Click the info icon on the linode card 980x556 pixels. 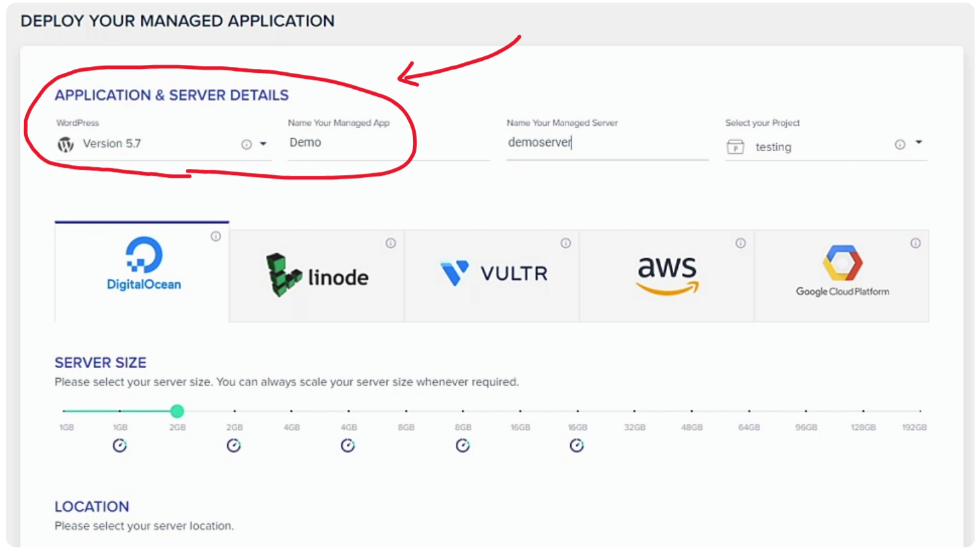point(390,243)
